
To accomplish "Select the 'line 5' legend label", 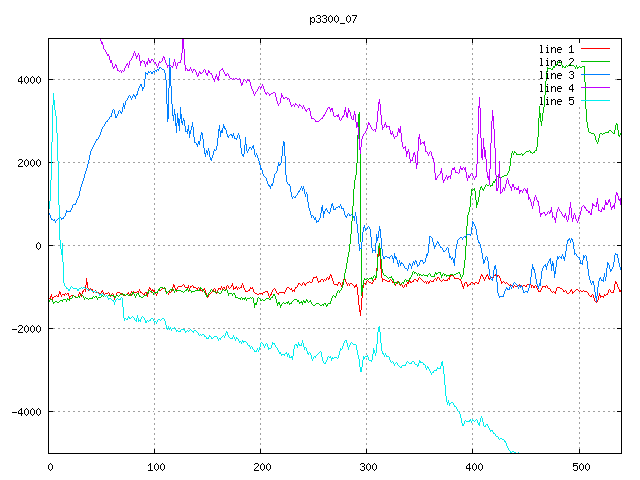I will pyautogui.click(x=557, y=100).
